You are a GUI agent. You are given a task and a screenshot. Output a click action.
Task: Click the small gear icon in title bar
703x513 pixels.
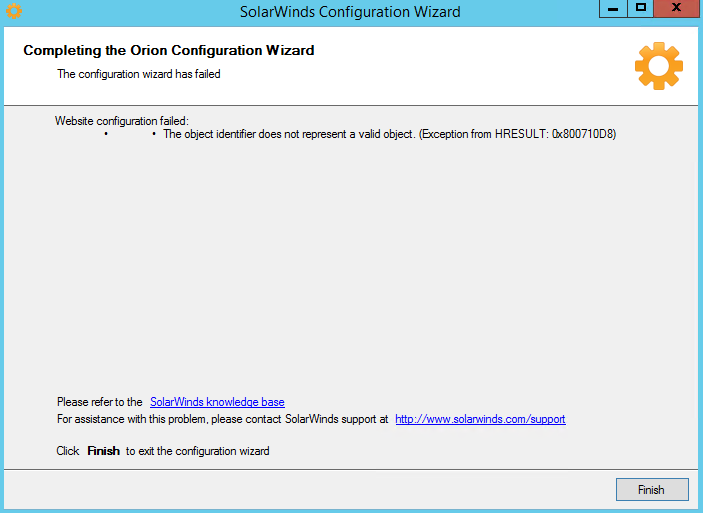click(x=13, y=11)
